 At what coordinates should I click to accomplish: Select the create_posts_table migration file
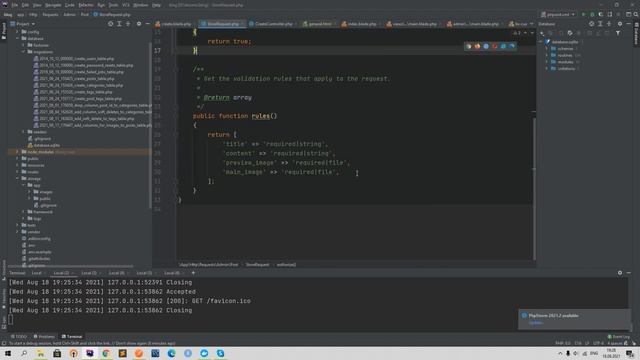coord(74,79)
